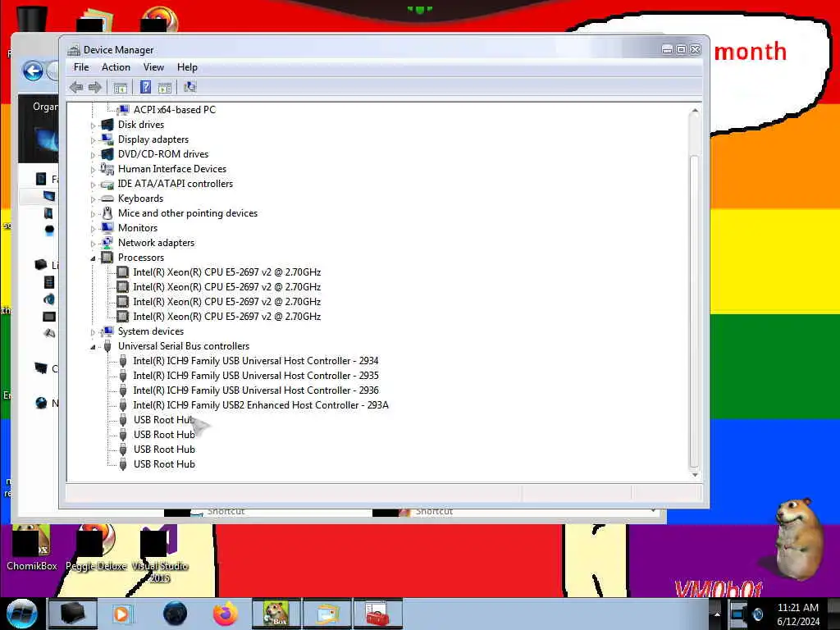
Task: Expand the DVD/CD-ROM drives category
Action: point(94,155)
